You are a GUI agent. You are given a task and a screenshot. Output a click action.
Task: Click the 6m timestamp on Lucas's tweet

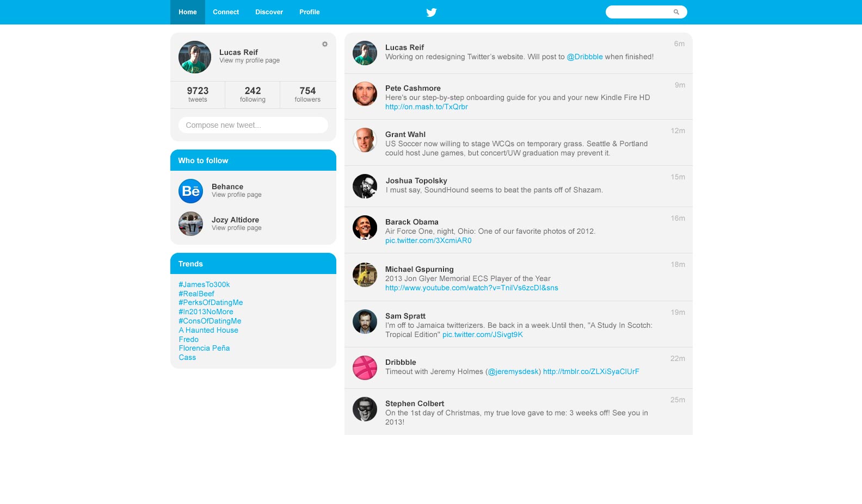[x=679, y=43]
